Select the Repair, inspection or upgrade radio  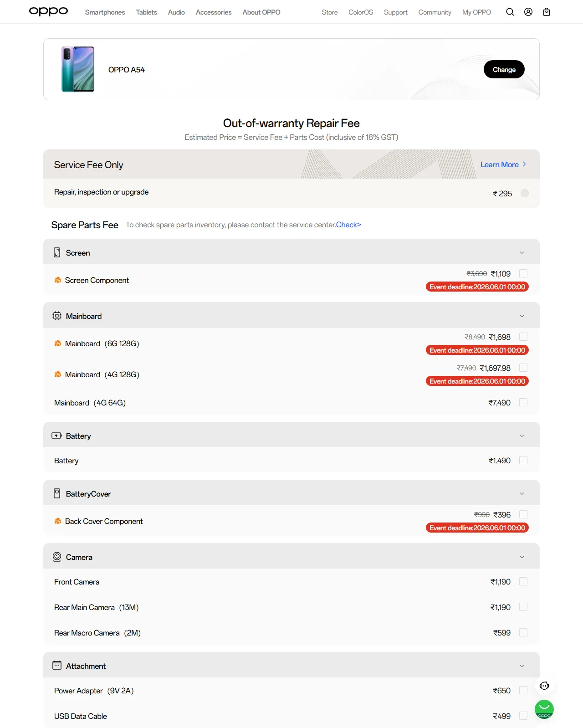click(525, 193)
